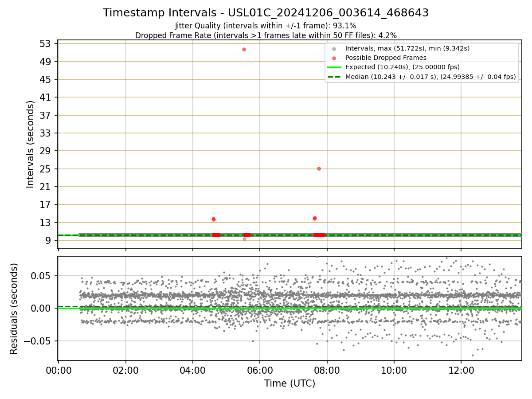Screen dimensions: 532x399
Task: Click the gray minimum-interval point below 9.5 seconds
Action: 244,239
